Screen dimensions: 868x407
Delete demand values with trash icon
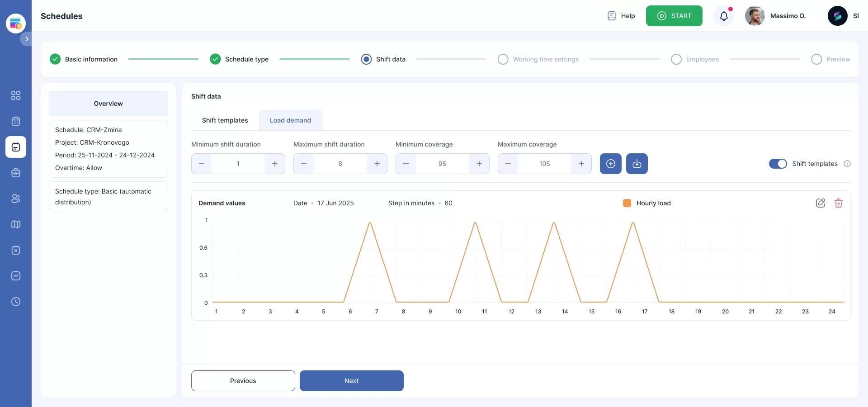pos(839,203)
